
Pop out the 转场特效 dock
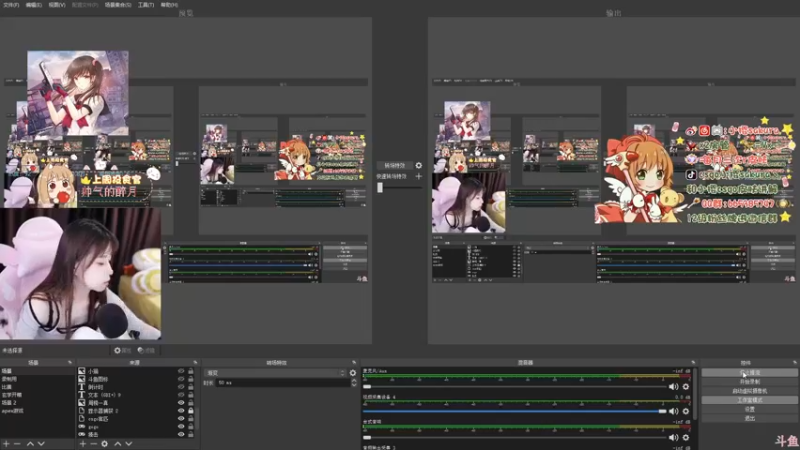tap(354, 362)
